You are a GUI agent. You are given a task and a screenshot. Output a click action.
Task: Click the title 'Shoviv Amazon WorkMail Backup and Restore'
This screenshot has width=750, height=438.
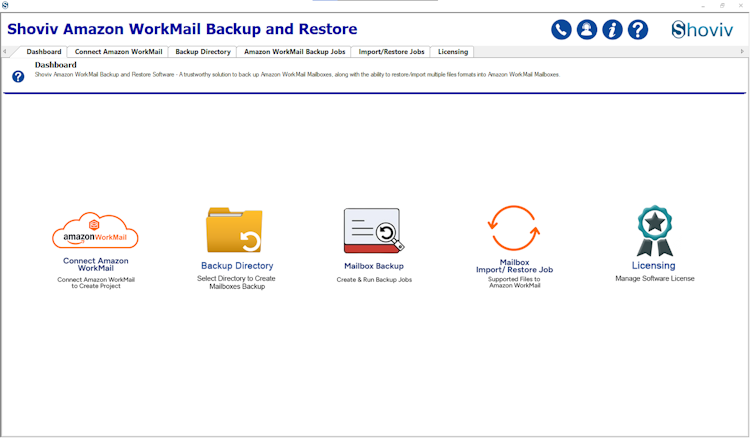click(182, 29)
